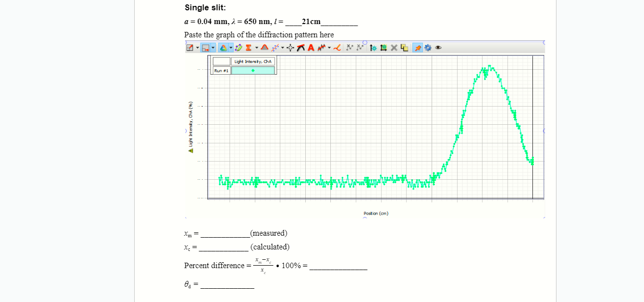The width and height of the screenshot is (644, 302).
Task: Click the Light Intensity, ChA legend header
Action: pos(253,61)
